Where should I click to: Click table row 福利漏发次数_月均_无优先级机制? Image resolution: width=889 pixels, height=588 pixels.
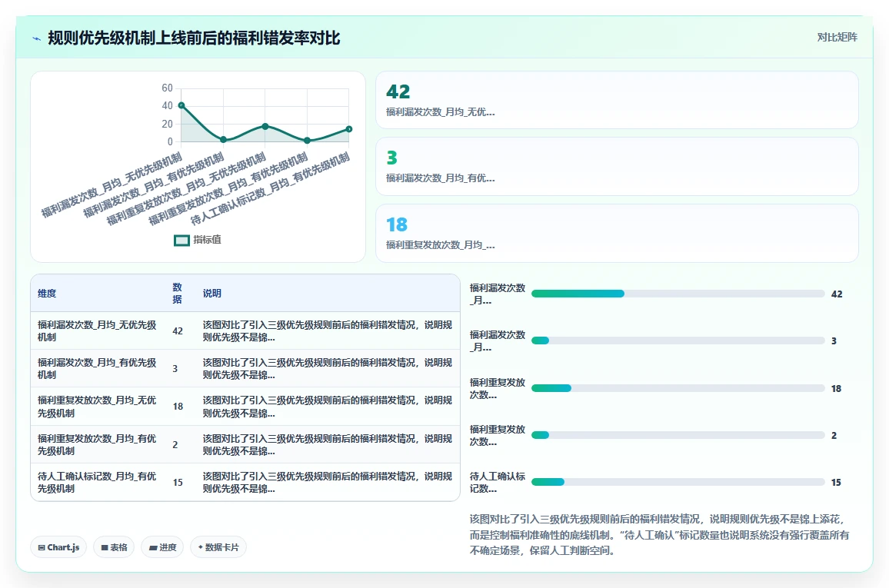[245, 331]
